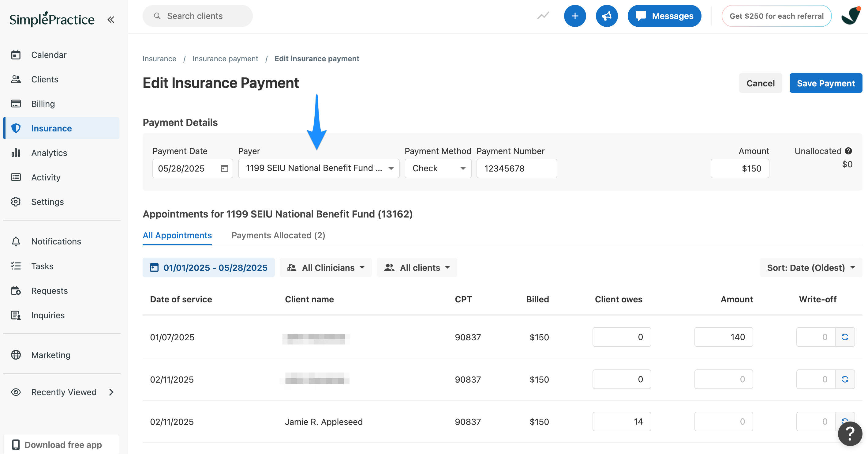Click Amount field showing 140
The image size is (868, 454).
tap(724, 337)
